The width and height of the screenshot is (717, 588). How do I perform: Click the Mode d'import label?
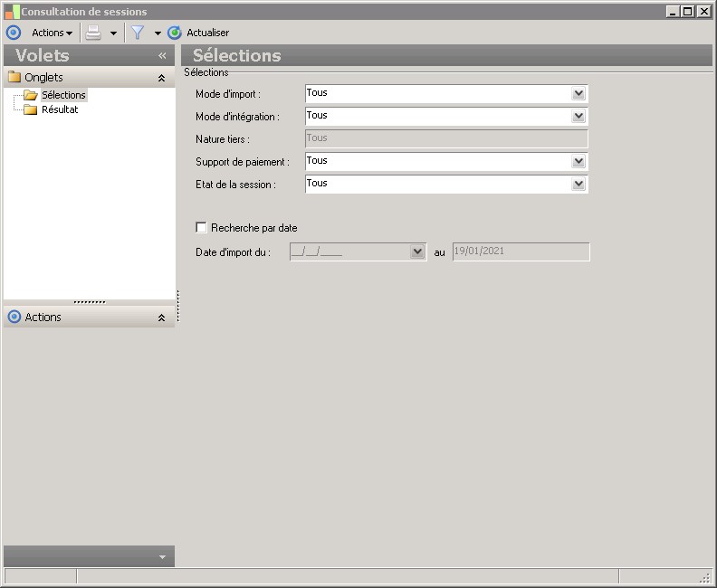click(x=228, y=94)
